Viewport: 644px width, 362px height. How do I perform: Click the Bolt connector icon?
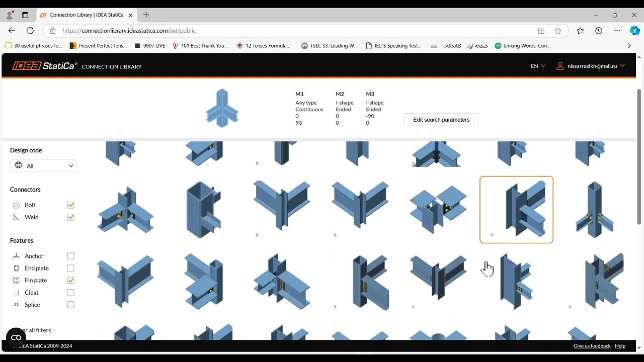click(16, 205)
